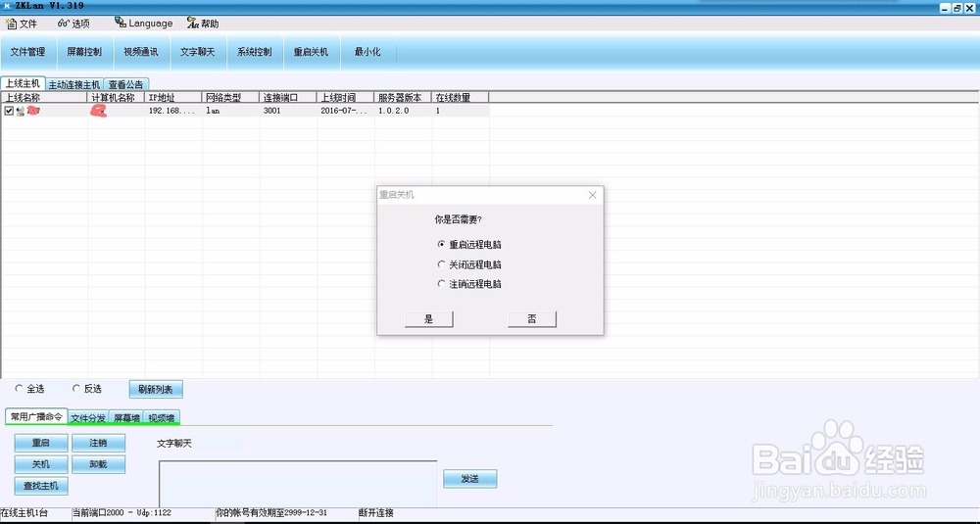Select the 重启远程电脑 radio option
980x524 pixels.
tap(470, 244)
